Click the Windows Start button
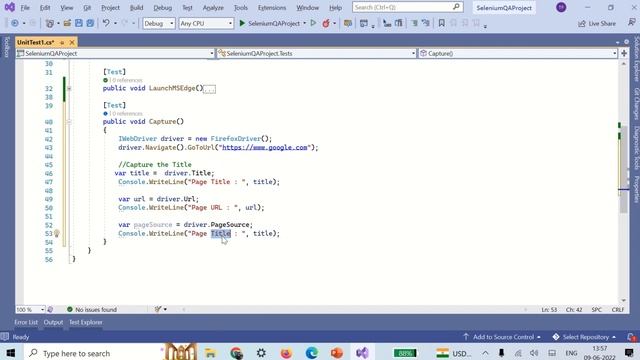The height and width of the screenshot is (360, 640). (x=11, y=353)
